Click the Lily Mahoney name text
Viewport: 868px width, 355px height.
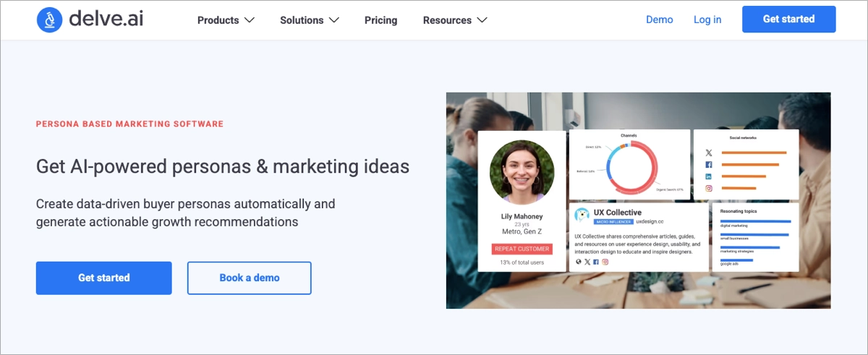tap(522, 216)
